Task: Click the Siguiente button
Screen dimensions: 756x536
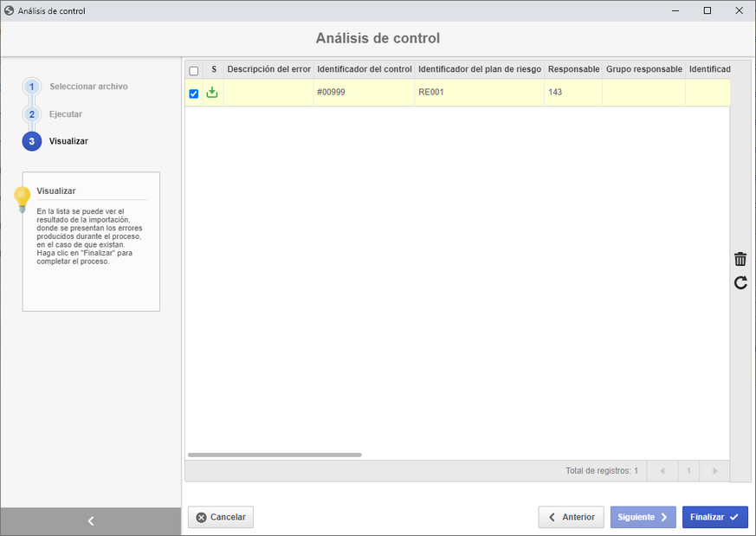Action: (643, 517)
